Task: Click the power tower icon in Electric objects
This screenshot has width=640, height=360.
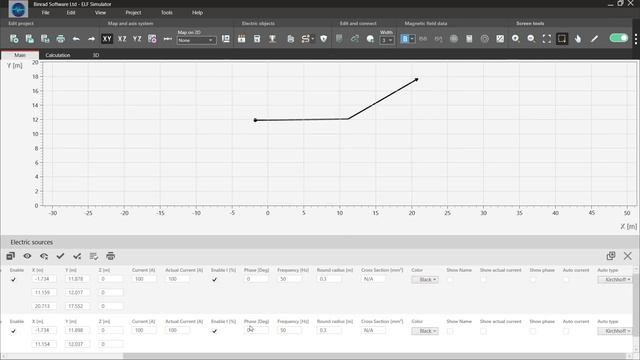Action: (x=272, y=39)
